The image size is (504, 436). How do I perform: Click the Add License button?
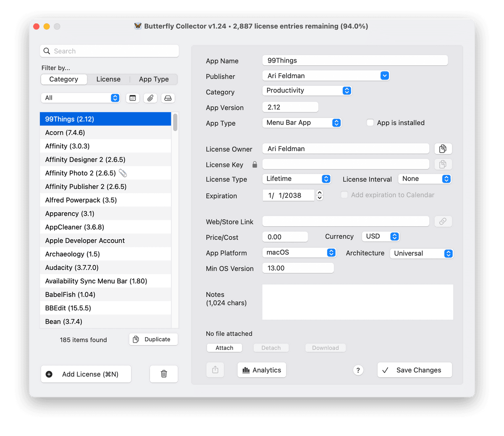coord(86,374)
